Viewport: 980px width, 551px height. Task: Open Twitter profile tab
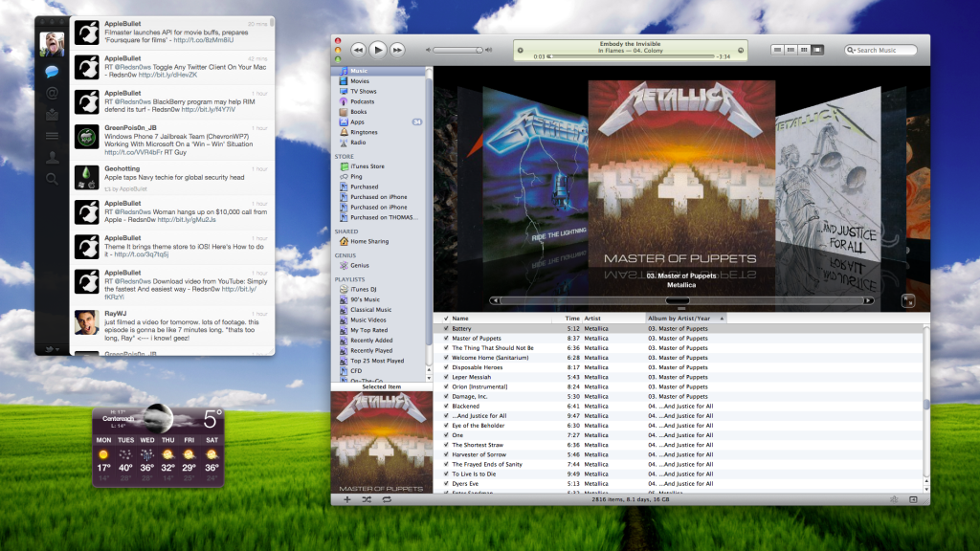pyautogui.click(x=52, y=158)
